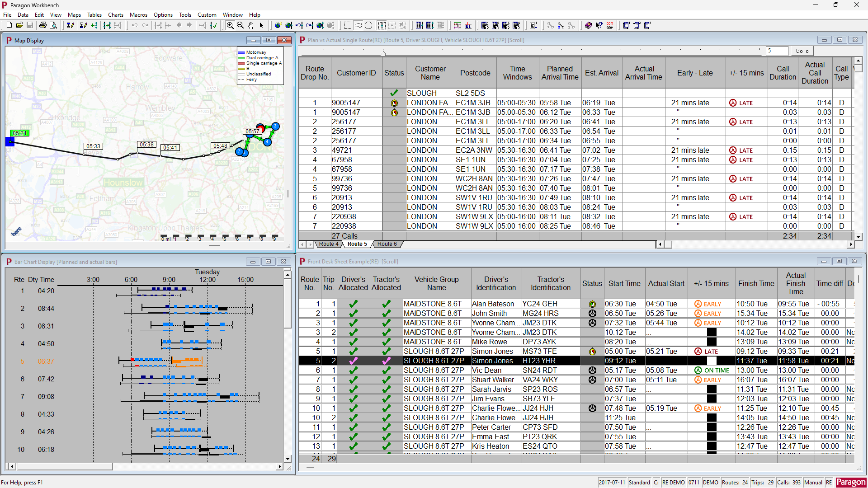Click the Postcode column header
868x488 pixels.
[475, 73]
